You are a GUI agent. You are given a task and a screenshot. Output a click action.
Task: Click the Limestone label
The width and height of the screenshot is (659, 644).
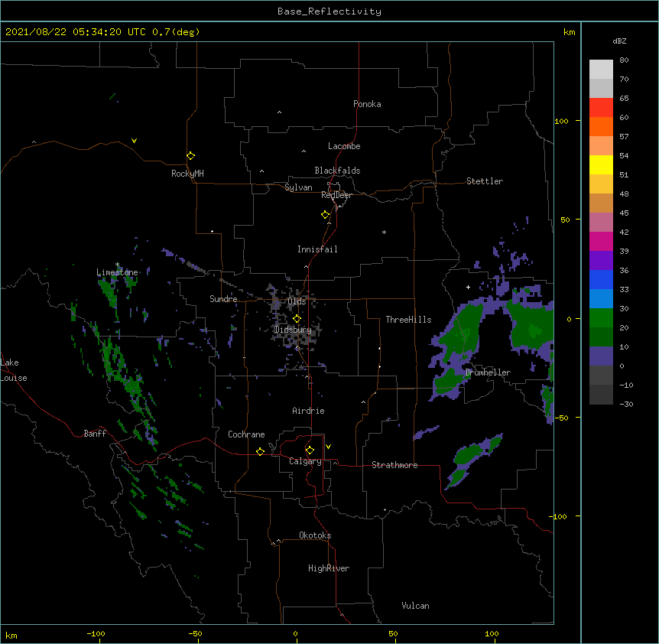(x=117, y=272)
